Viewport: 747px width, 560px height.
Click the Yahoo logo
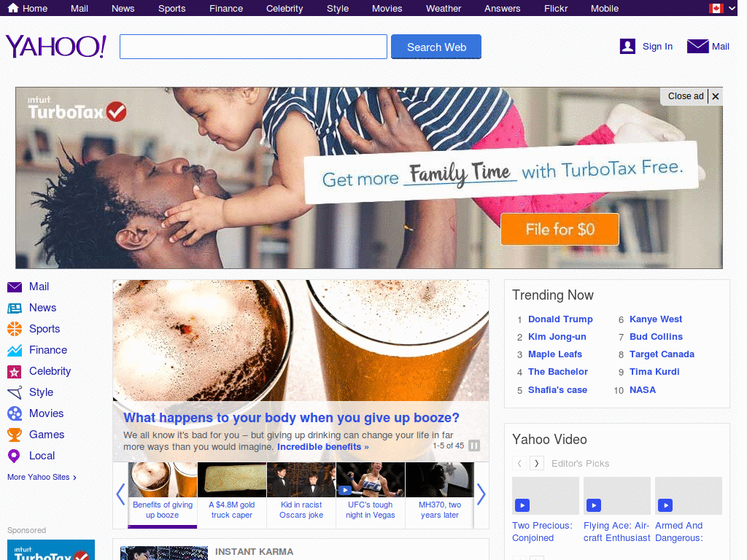click(x=55, y=46)
